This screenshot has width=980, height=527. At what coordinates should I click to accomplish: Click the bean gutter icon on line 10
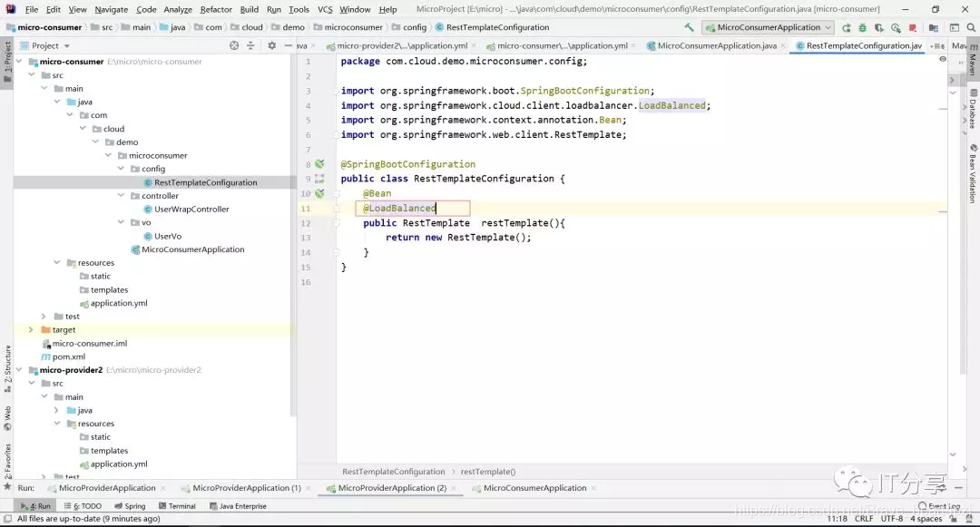pyautogui.click(x=319, y=193)
